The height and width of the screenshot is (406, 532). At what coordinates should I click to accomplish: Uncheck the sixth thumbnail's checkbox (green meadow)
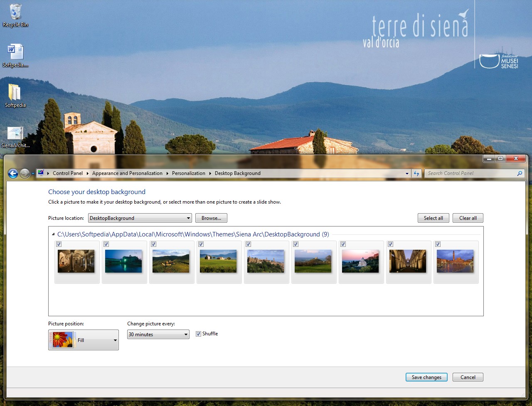(296, 244)
